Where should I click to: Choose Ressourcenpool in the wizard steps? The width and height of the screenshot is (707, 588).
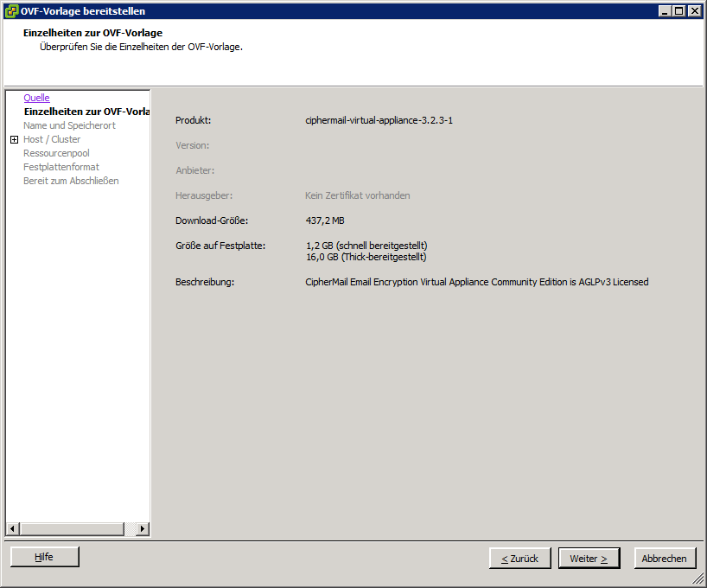pyautogui.click(x=56, y=153)
